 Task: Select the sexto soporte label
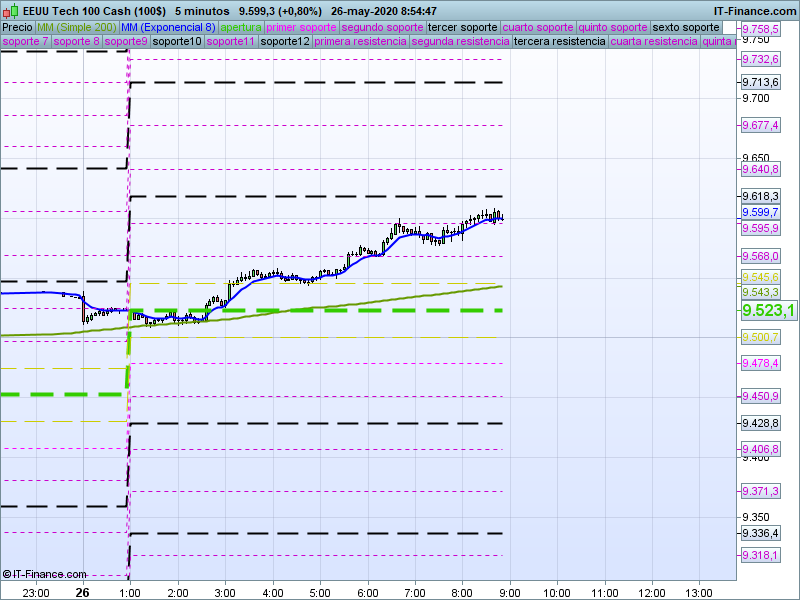[x=685, y=27]
